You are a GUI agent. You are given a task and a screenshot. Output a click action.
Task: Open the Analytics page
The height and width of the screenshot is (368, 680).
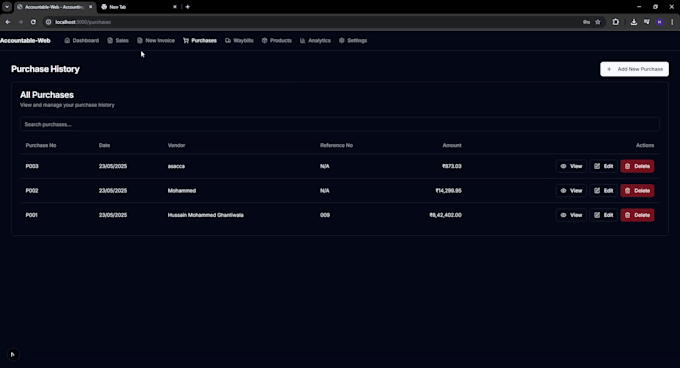coord(315,40)
